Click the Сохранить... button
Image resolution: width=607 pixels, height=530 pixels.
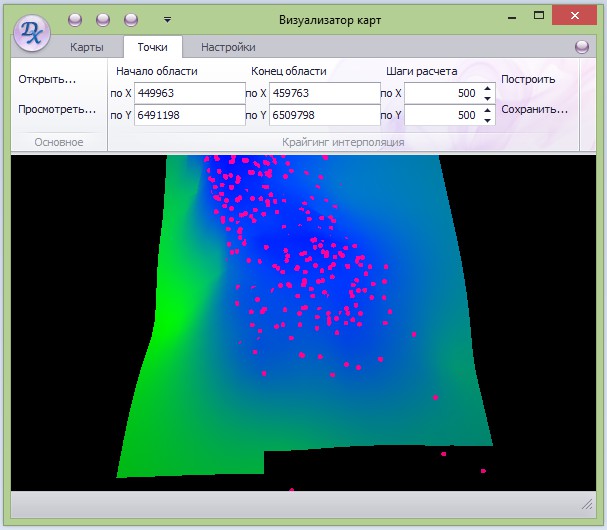534,109
